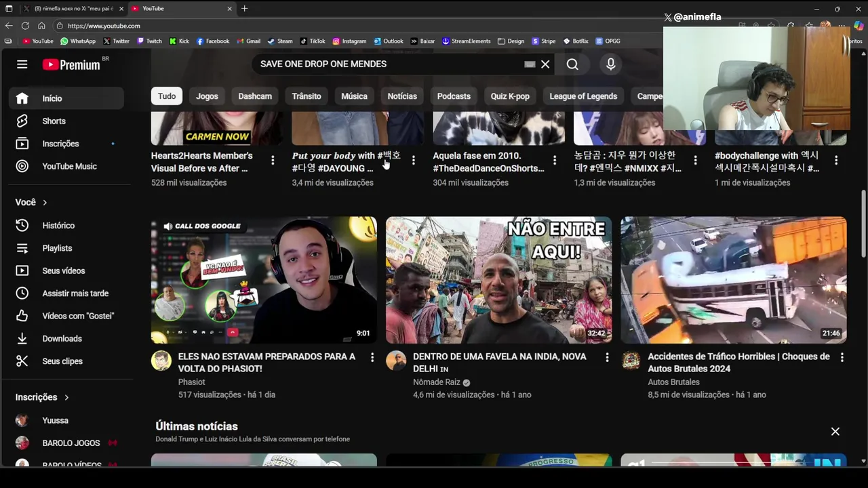Screen dimensions: 868x488
Task: Click the Donald Trump e Lula news line
Action: point(252,439)
